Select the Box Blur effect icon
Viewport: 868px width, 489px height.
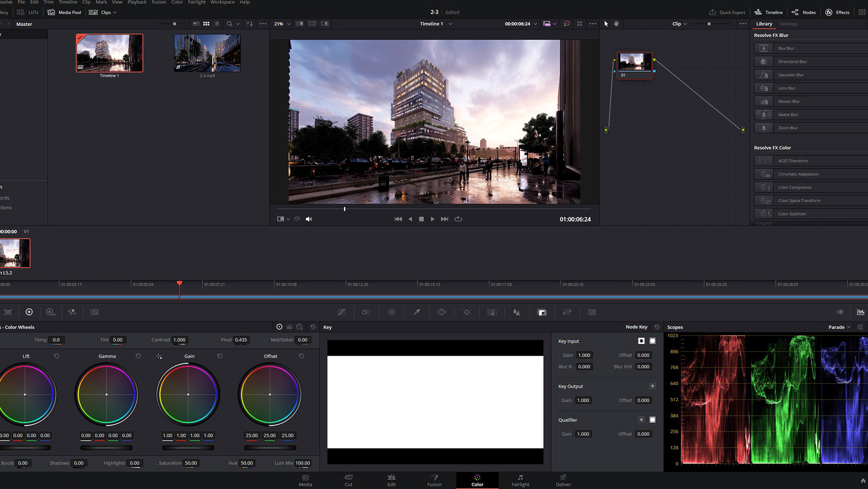pyautogui.click(x=764, y=48)
